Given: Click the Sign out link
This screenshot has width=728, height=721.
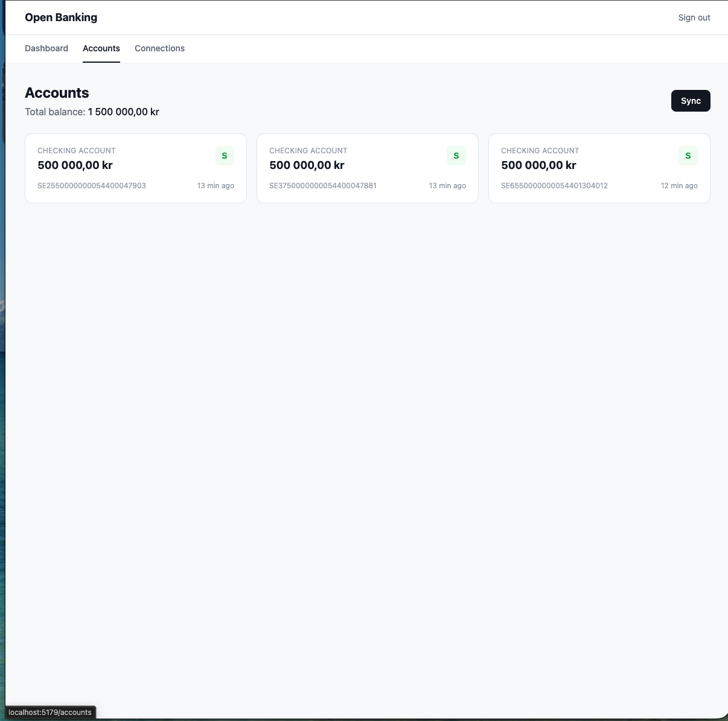Looking at the screenshot, I should tap(694, 17).
